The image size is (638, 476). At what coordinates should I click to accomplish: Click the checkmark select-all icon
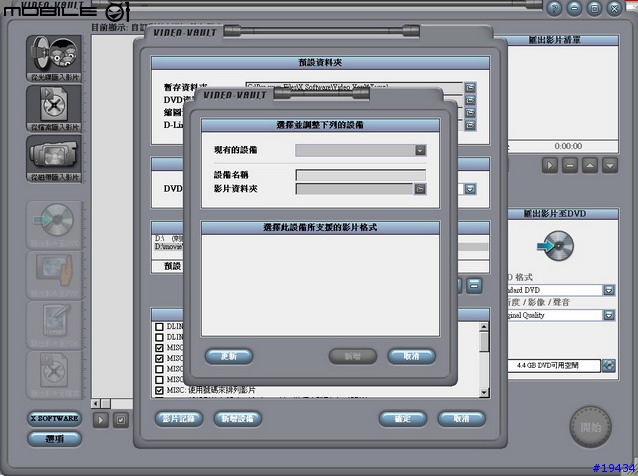click(121, 420)
